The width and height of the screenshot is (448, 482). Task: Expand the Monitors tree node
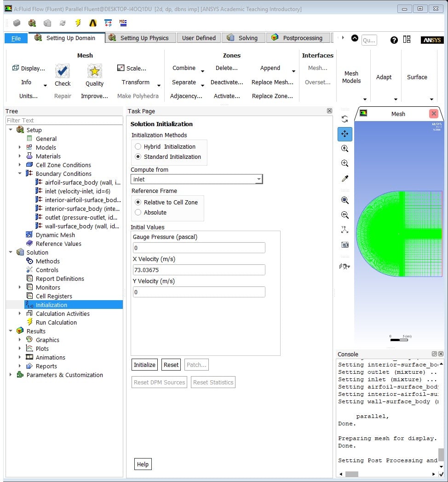[20, 287]
